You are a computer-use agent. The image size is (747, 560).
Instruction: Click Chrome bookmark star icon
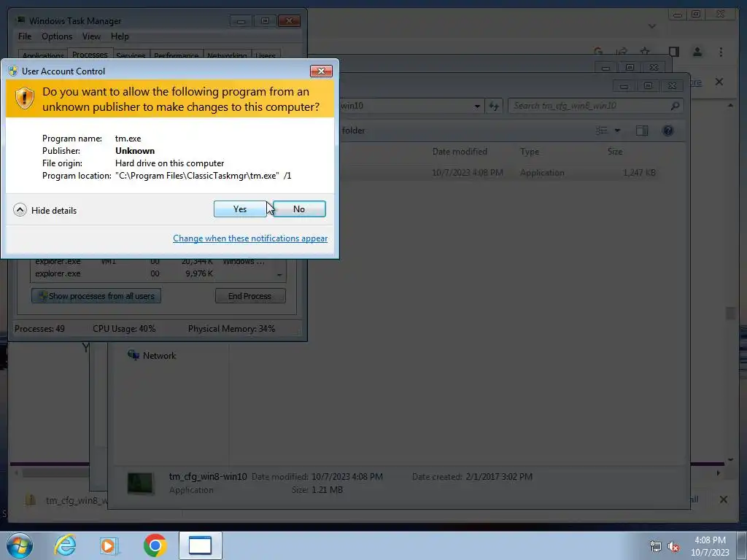click(x=645, y=52)
